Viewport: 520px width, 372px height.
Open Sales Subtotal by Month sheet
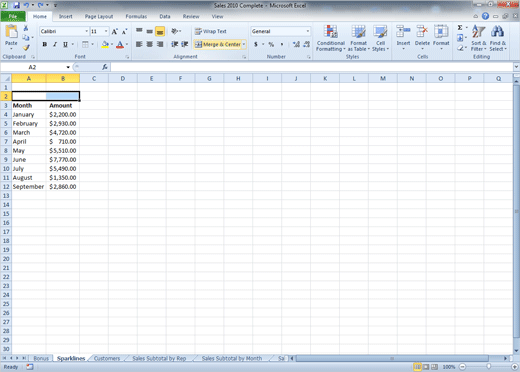click(x=232, y=358)
